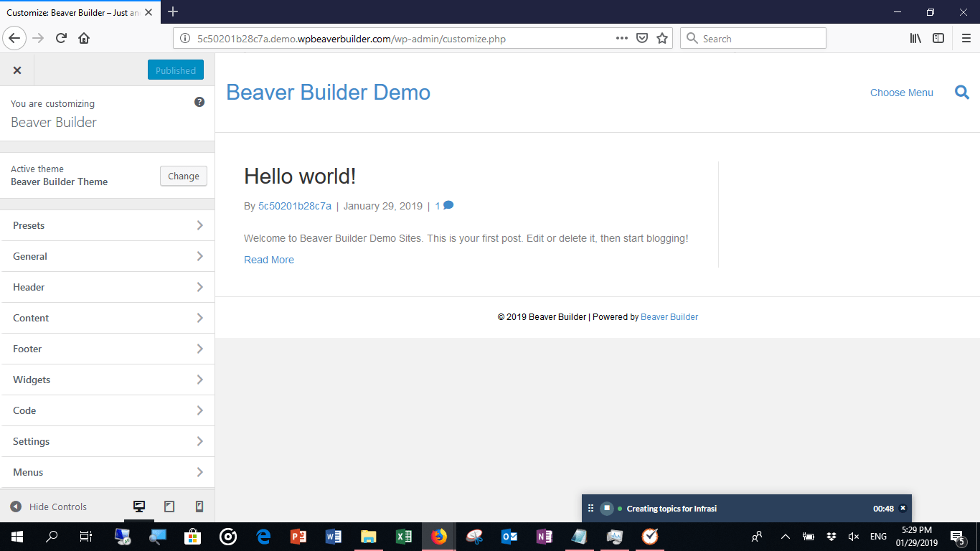Click the help question mark icon
This screenshot has height=551, width=980.
[199, 102]
